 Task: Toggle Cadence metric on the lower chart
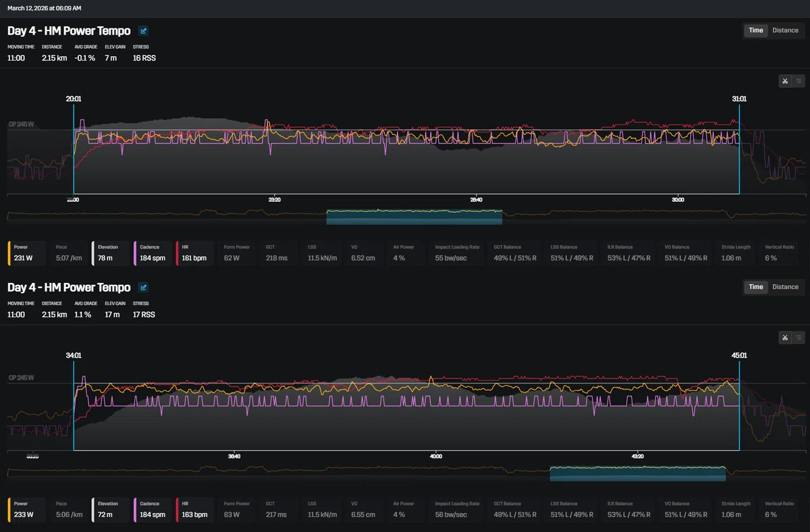click(x=153, y=510)
